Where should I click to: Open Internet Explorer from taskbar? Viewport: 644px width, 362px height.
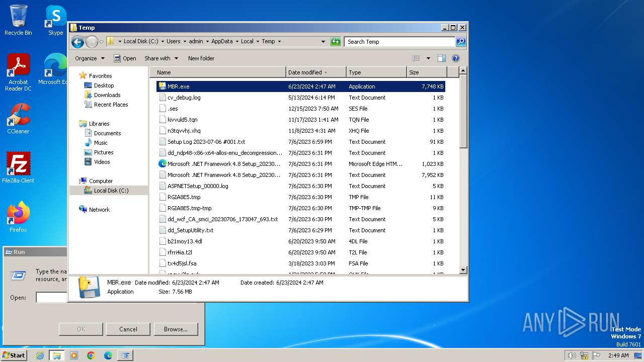(40, 355)
